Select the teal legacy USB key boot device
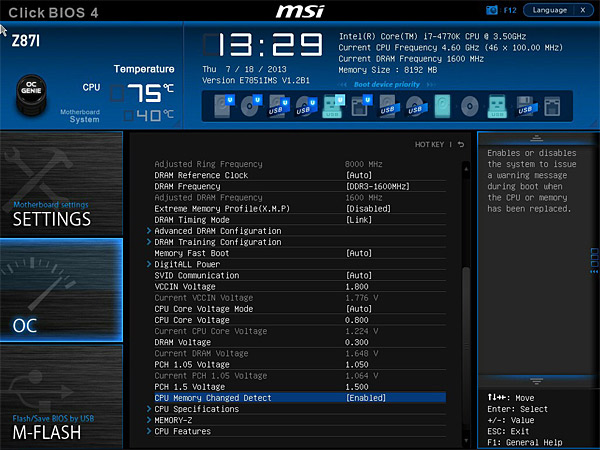This screenshot has height=450, width=600. point(497,106)
